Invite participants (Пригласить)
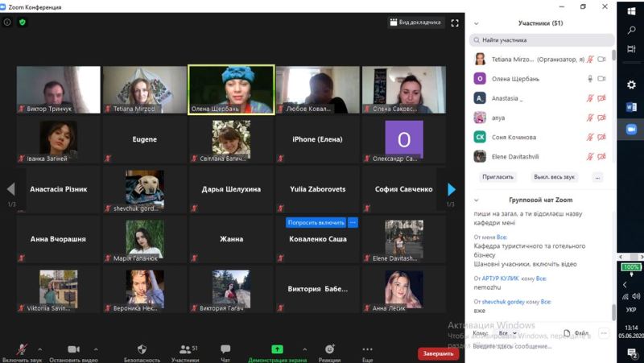 point(497,177)
